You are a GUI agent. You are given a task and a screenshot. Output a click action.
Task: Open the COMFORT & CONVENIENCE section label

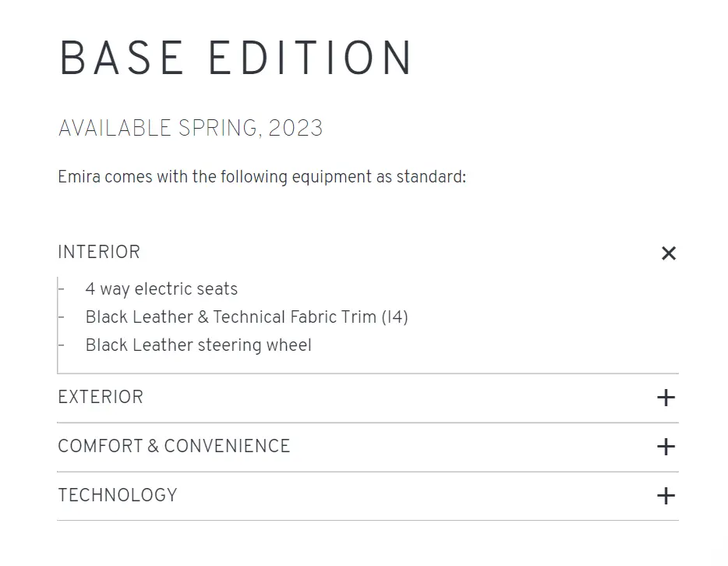click(x=174, y=447)
